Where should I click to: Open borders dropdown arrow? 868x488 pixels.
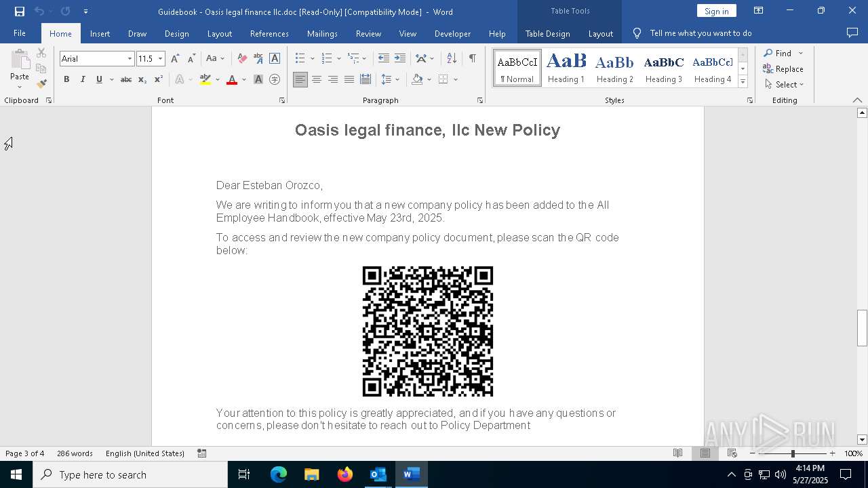456,79
